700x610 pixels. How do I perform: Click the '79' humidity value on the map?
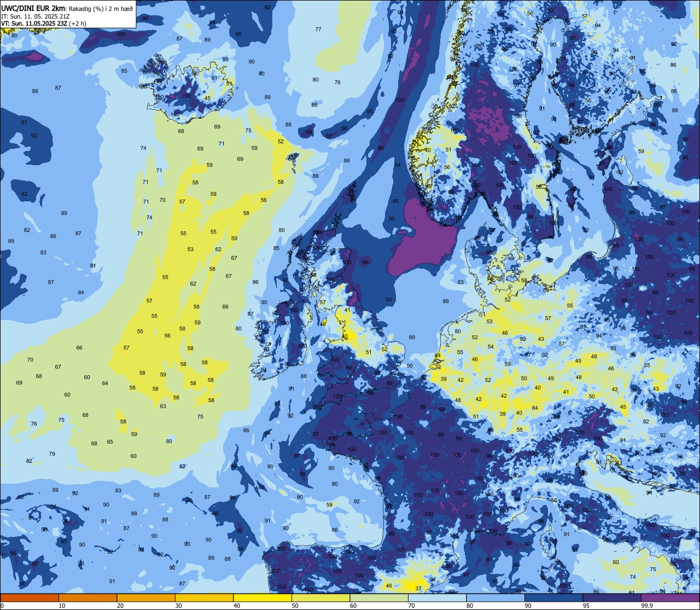(52, 454)
